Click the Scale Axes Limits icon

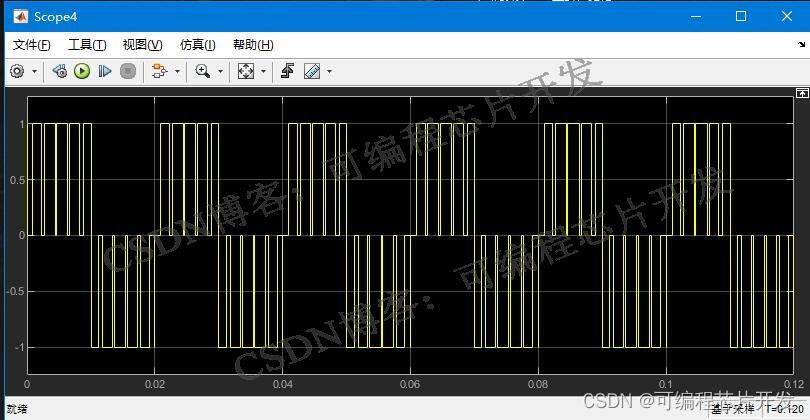click(245, 71)
